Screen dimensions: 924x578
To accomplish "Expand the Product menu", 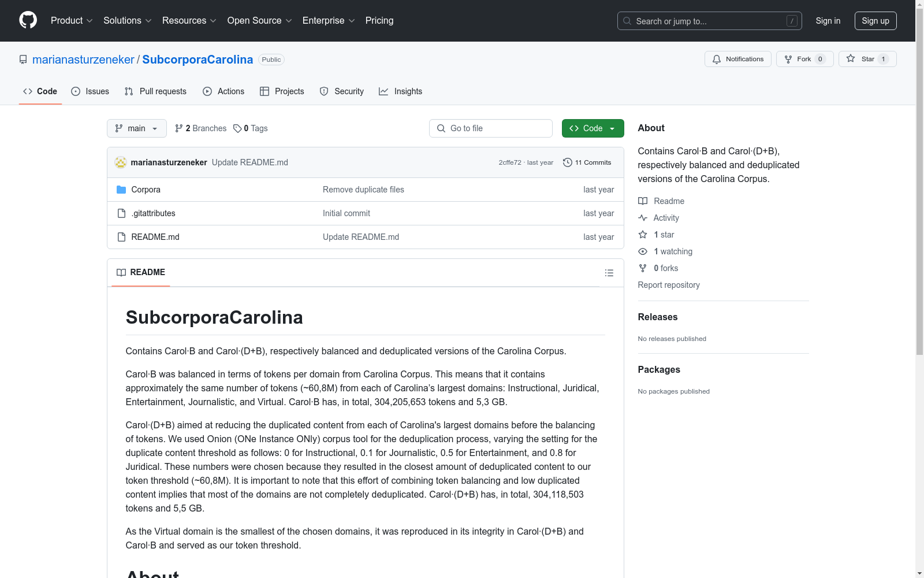I will 72,21.
